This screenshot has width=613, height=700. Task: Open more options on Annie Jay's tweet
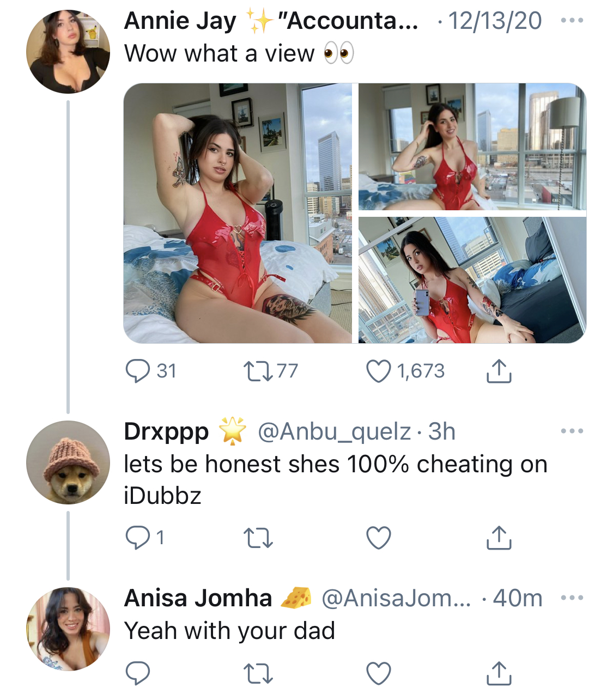[572, 21]
